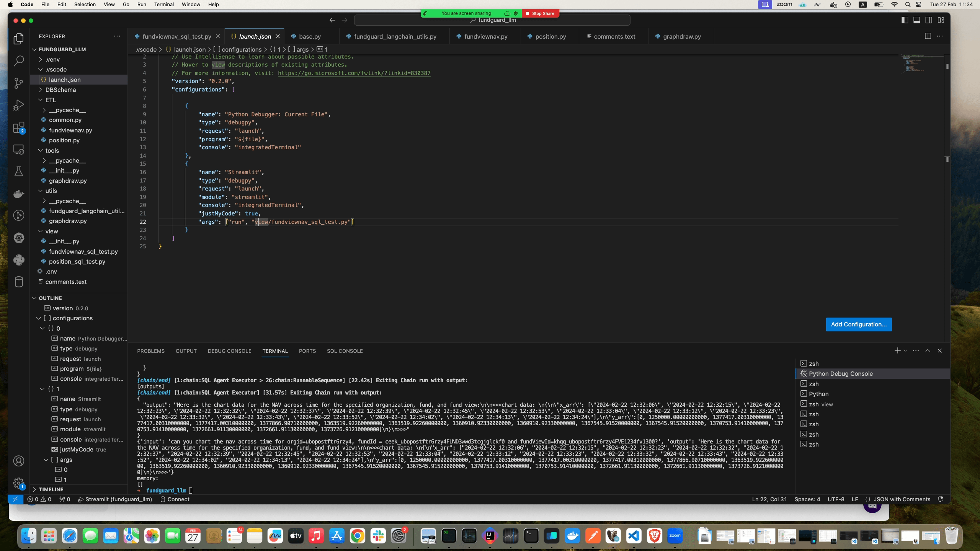Create a new terminal with plus icon

click(x=897, y=350)
